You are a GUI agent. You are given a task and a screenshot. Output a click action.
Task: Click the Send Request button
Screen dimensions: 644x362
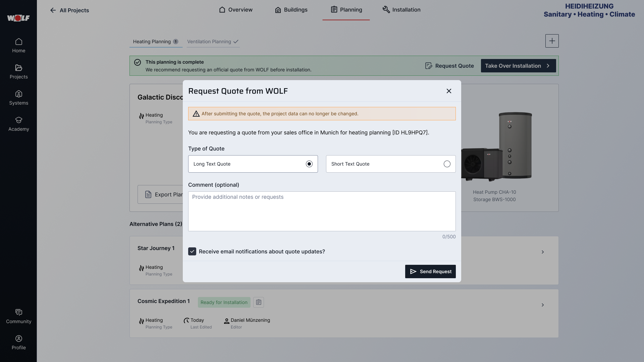[430, 271]
